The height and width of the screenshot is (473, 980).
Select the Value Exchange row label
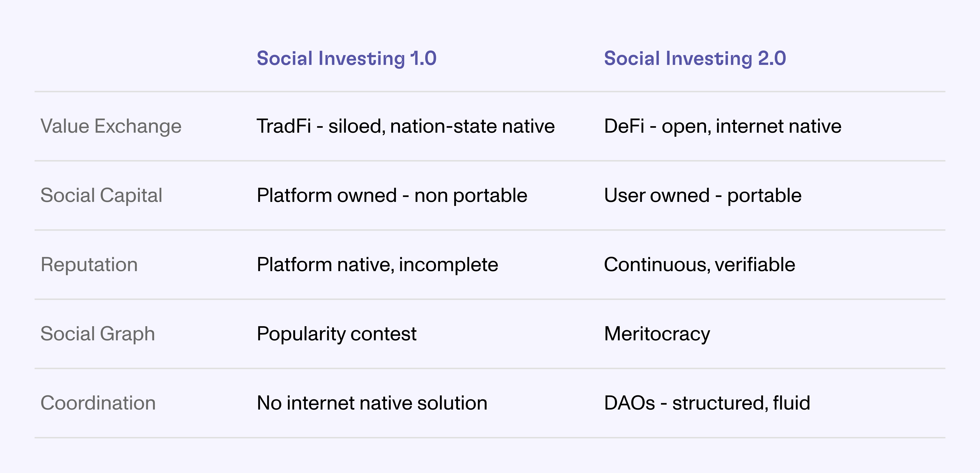111,126
